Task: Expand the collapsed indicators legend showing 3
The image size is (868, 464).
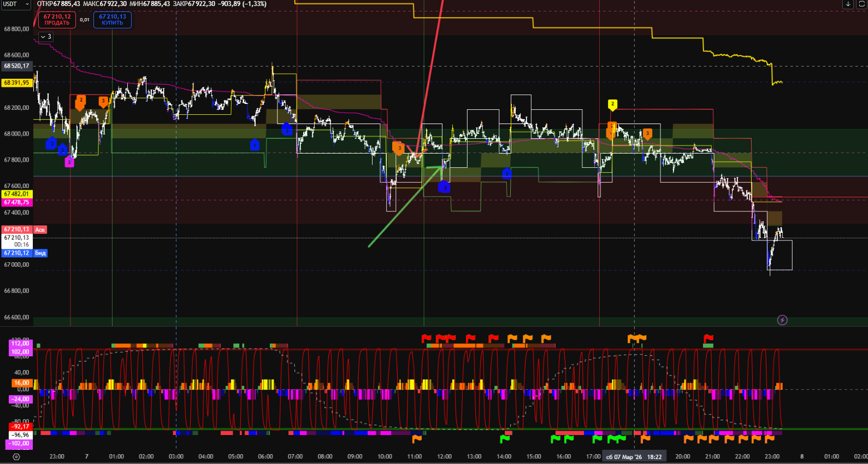Action: point(46,37)
